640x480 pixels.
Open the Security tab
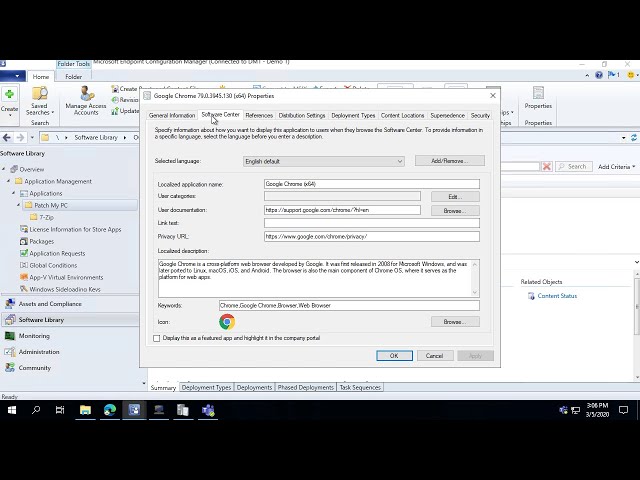[x=480, y=116]
